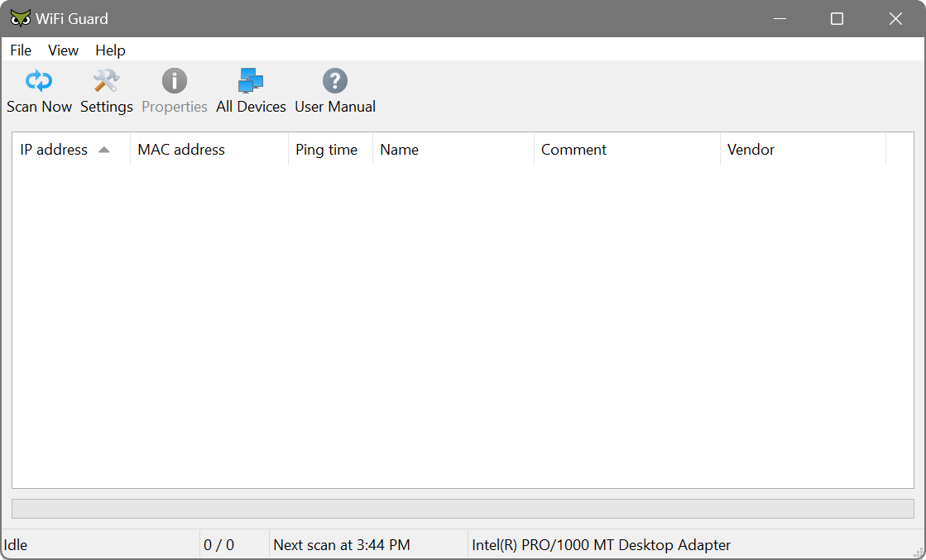Sort by the MAC address column header
The width and height of the screenshot is (926, 560).
209,149
